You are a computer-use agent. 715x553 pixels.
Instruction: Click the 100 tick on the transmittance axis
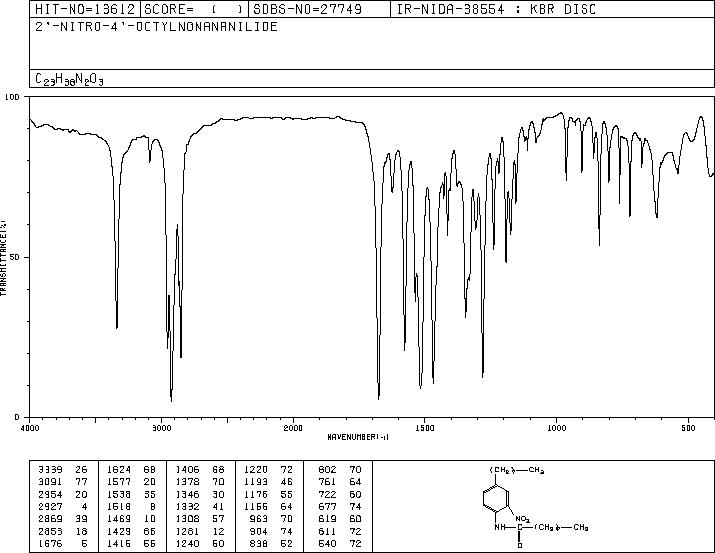13,98
